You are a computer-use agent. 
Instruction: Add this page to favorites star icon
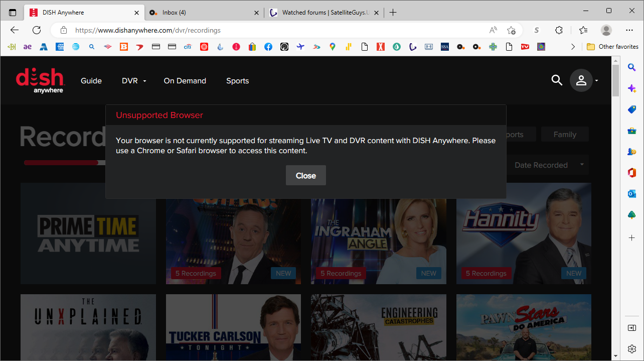[511, 30]
